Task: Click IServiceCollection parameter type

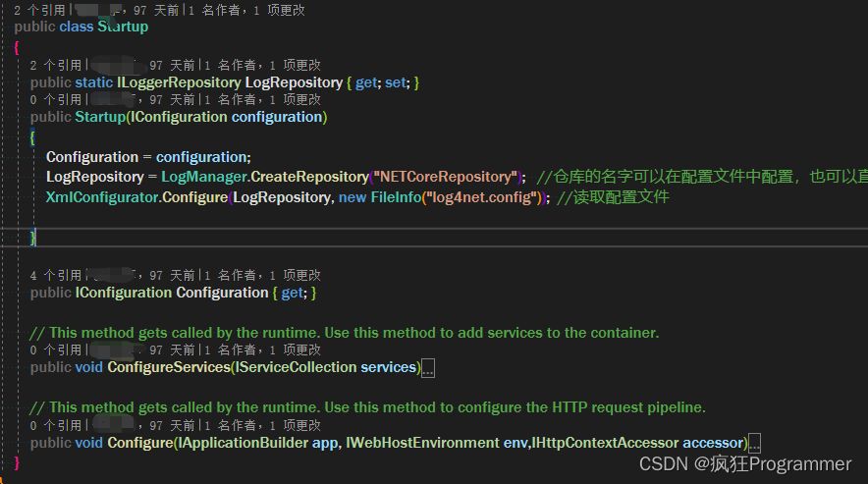Action: point(297,367)
